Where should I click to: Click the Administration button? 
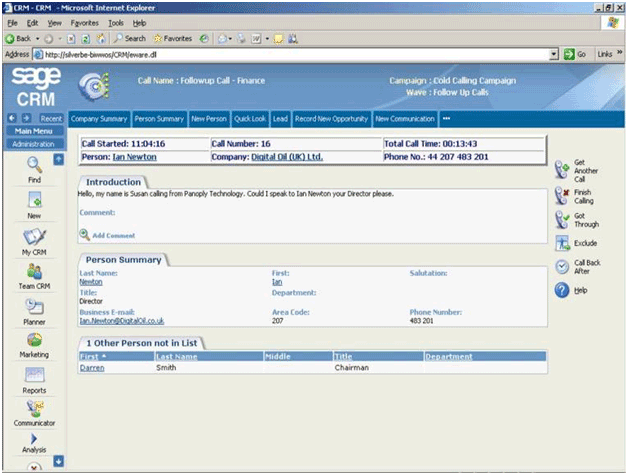click(34, 144)
